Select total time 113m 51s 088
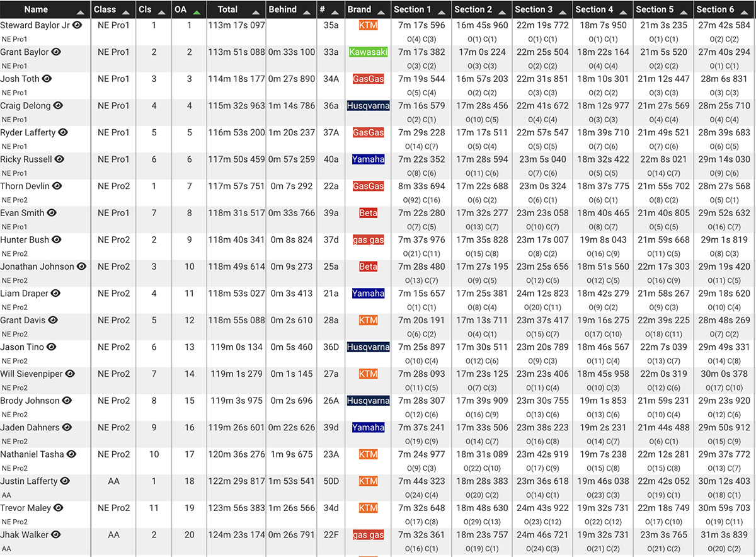The width and height of the screenshot is (756, 557). coord(236,52)
